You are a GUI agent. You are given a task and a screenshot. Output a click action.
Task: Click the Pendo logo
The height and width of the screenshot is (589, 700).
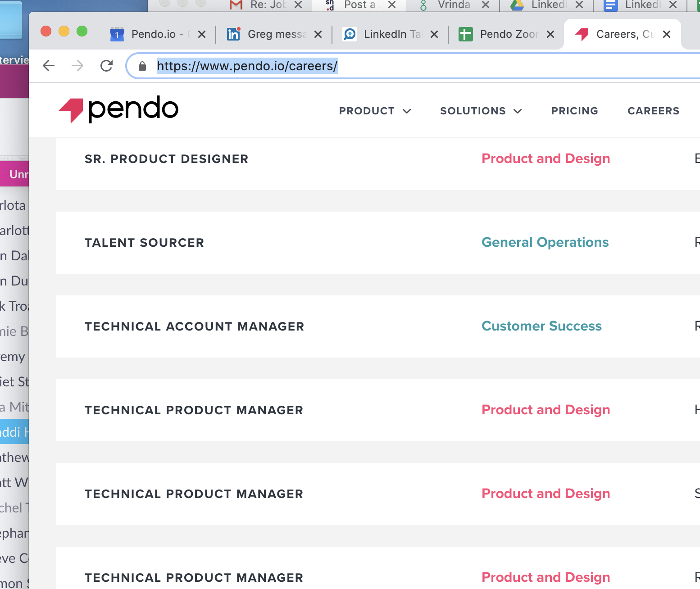pyautogui.click(x=118, y=109)
